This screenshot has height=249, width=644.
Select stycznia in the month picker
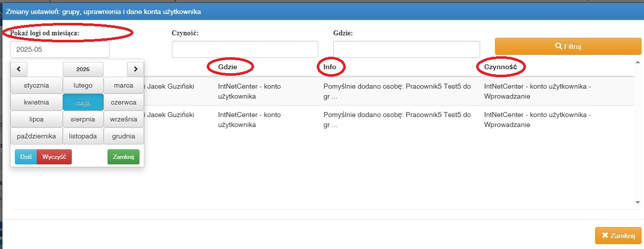36,85
